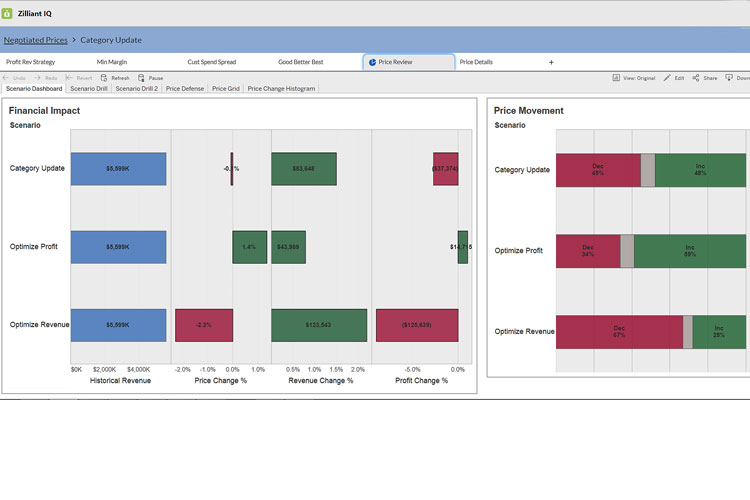Image resolution: width=750 pixels, height=500 pixels.
Task: Open the Edit pencil tool
Action: tap(667, 77)
